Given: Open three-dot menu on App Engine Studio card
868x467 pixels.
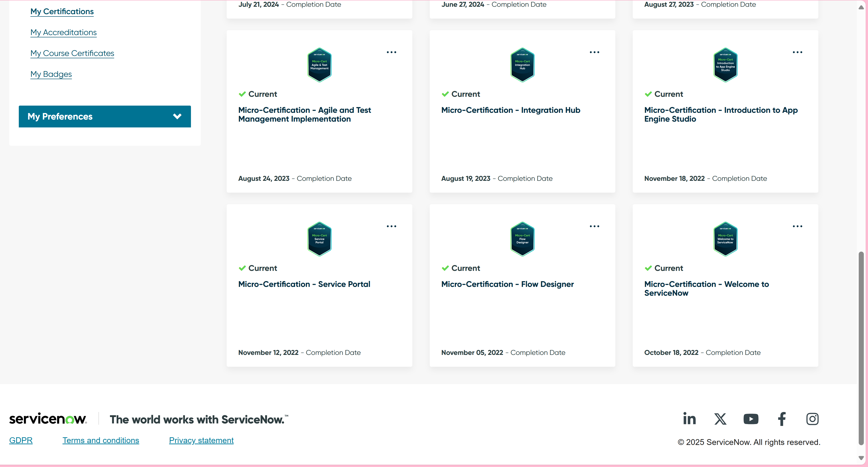Looking at the screenshot, I should click(x=797, y=52).
